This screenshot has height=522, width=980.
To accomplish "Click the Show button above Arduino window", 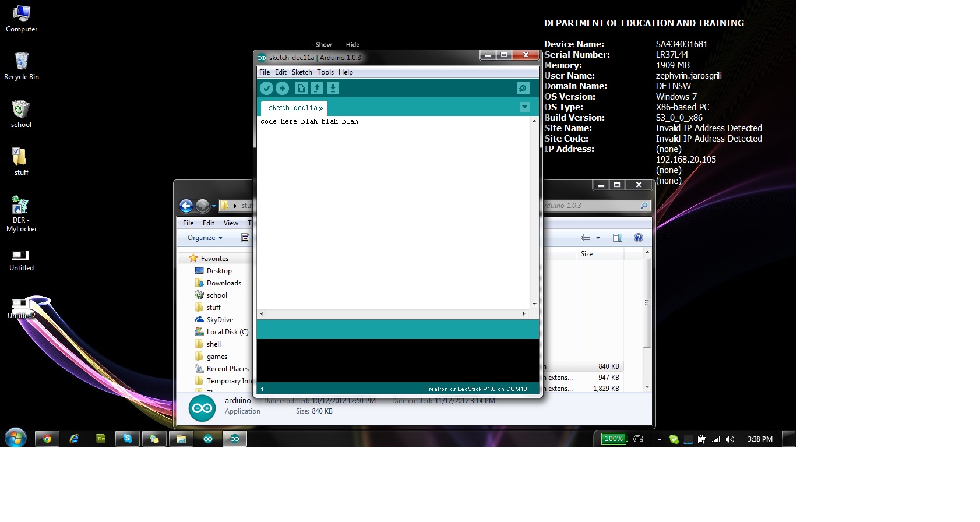I will (323, 44).
